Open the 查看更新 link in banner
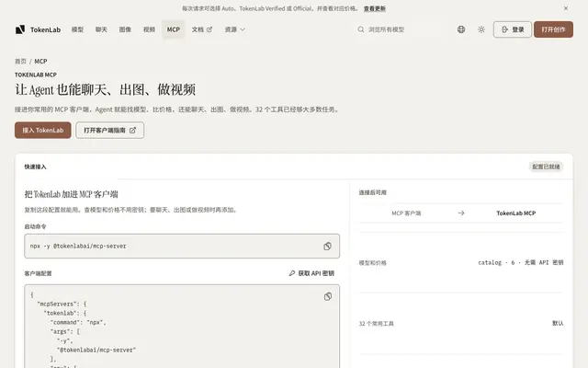 pos(375,8)
